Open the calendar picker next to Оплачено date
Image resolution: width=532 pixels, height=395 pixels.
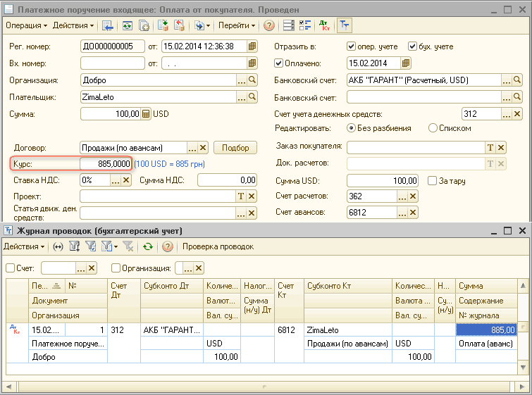[407, 63]
